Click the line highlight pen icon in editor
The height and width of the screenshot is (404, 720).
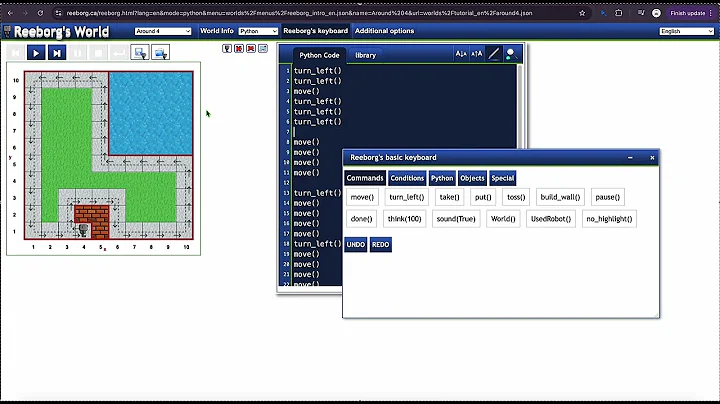pyautogui.click(x=494, y=54)
